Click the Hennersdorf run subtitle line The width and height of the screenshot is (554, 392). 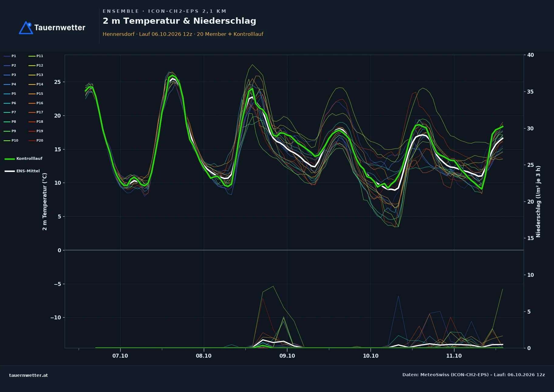(x=183, y=34)
